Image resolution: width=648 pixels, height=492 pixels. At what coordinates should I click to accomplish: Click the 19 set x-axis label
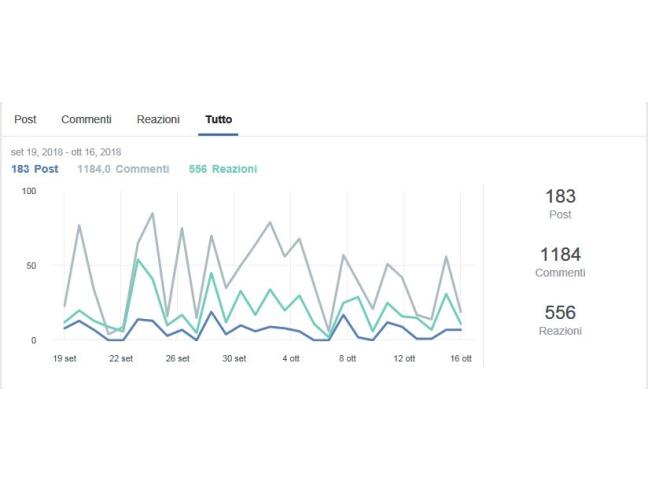[x=65, y=358]
